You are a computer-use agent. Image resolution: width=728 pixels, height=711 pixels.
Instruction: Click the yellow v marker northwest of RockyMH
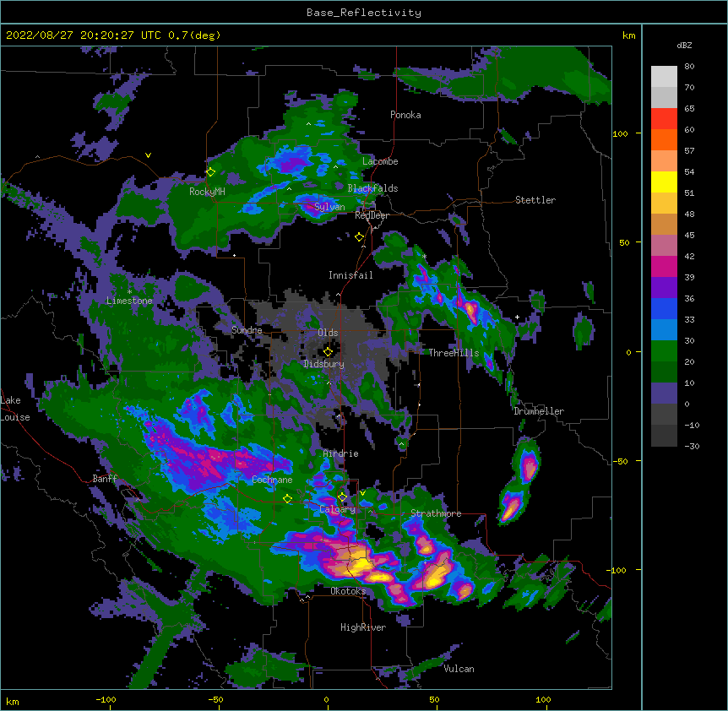point(148,155)
